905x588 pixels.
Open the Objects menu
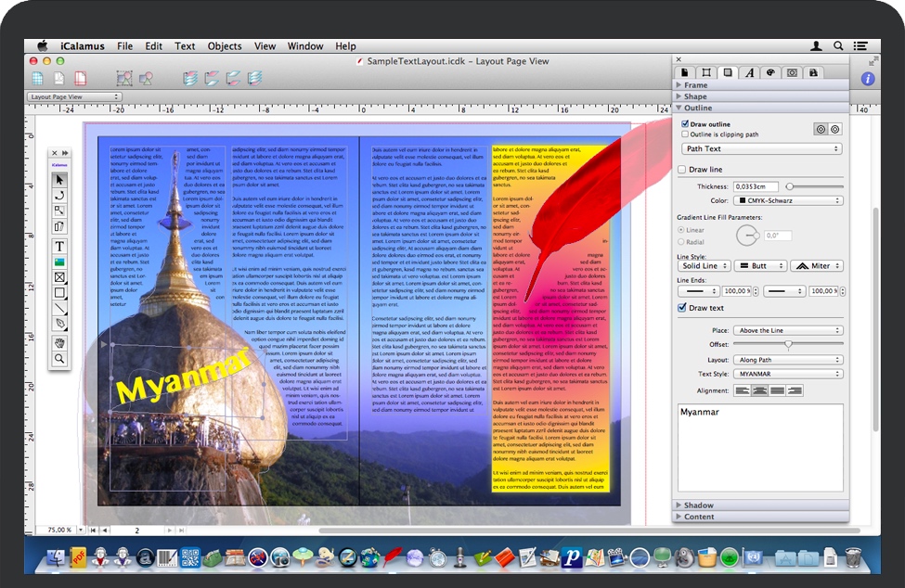(225, 46)
